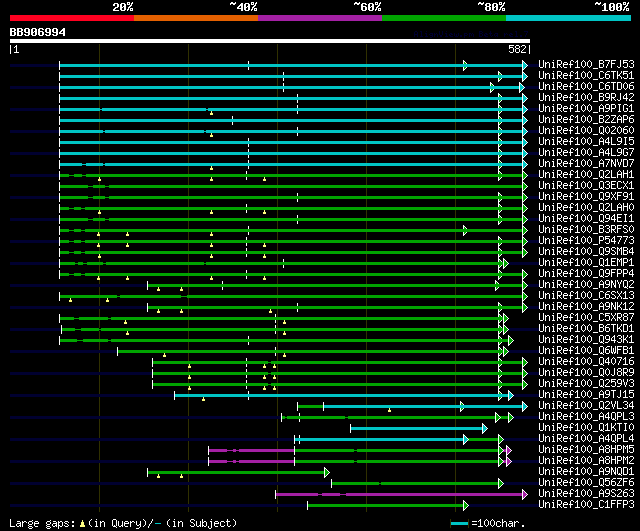
Task: Click the purple ~60% identity legend segment
Action: [x=320, y=18]
